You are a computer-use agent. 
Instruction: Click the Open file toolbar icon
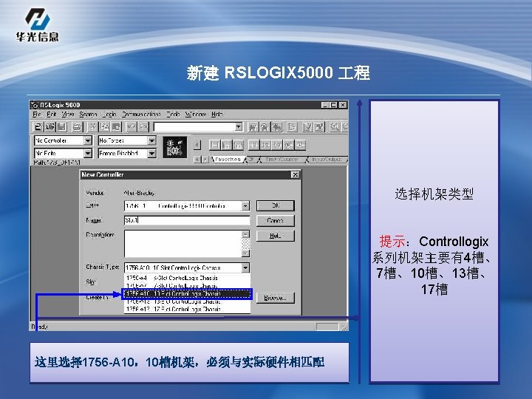pos(50,127)
